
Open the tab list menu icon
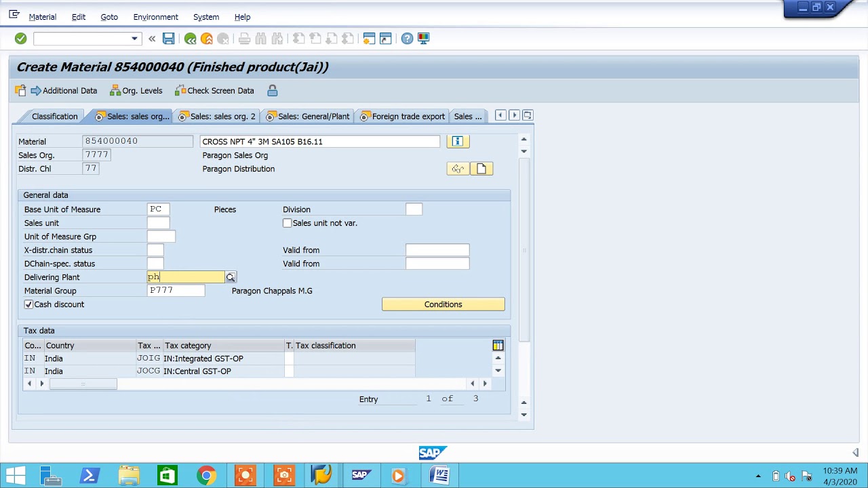(x=528, y=115)
